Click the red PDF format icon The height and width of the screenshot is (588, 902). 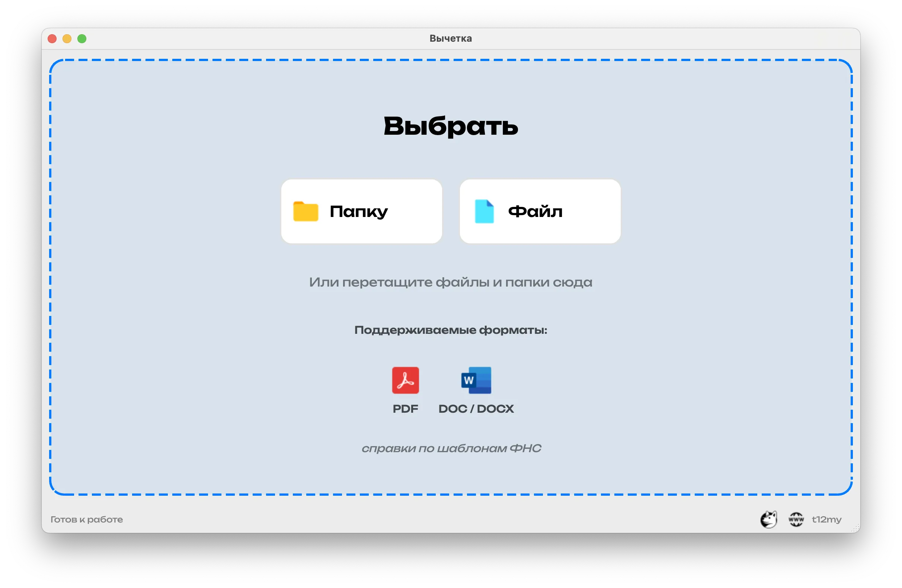405,380
